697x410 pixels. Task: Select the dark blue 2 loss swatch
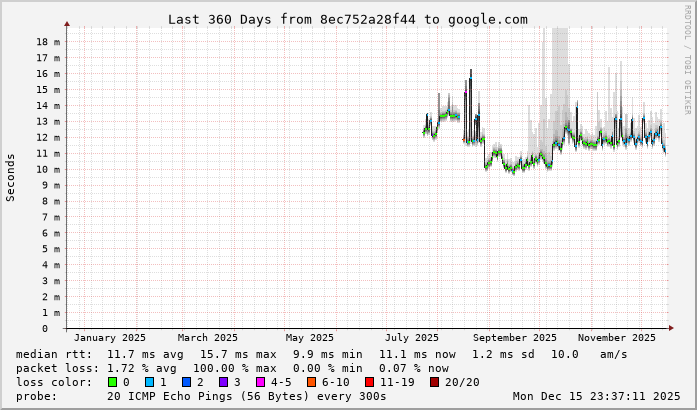point(185,382)
